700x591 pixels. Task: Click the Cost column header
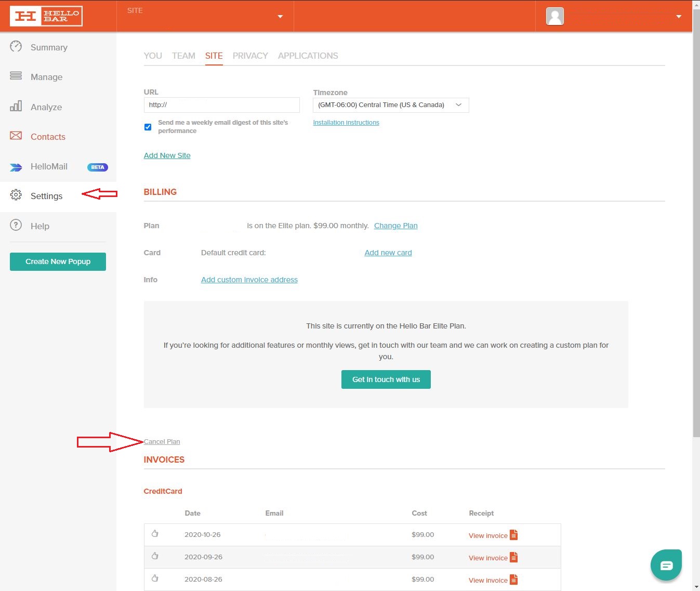click(x=419, y=513)
